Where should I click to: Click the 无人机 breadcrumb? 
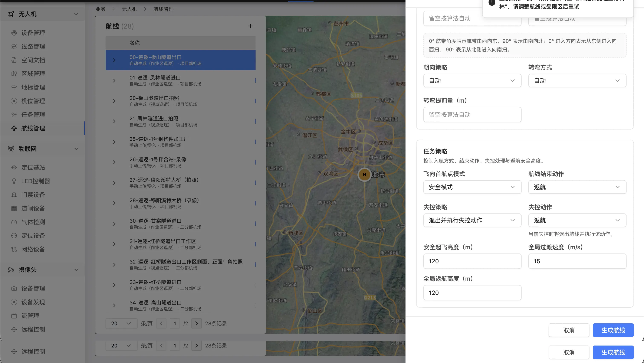tap(129, 9)
